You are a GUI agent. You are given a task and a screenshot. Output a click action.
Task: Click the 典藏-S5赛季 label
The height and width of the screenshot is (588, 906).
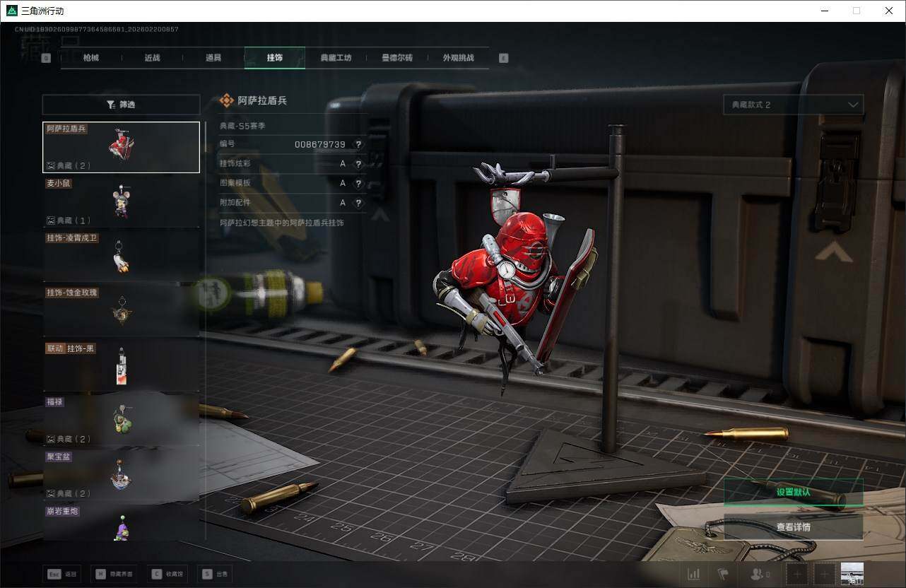242,126
